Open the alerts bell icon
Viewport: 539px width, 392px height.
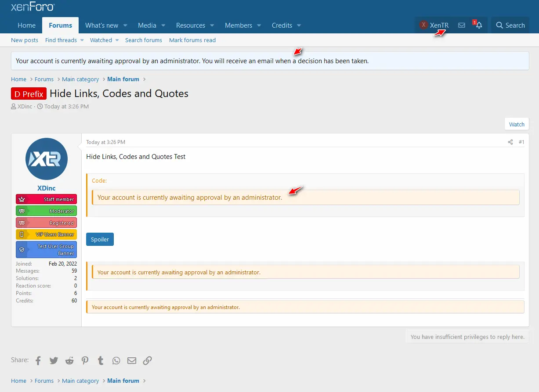[x=479, y=25]
